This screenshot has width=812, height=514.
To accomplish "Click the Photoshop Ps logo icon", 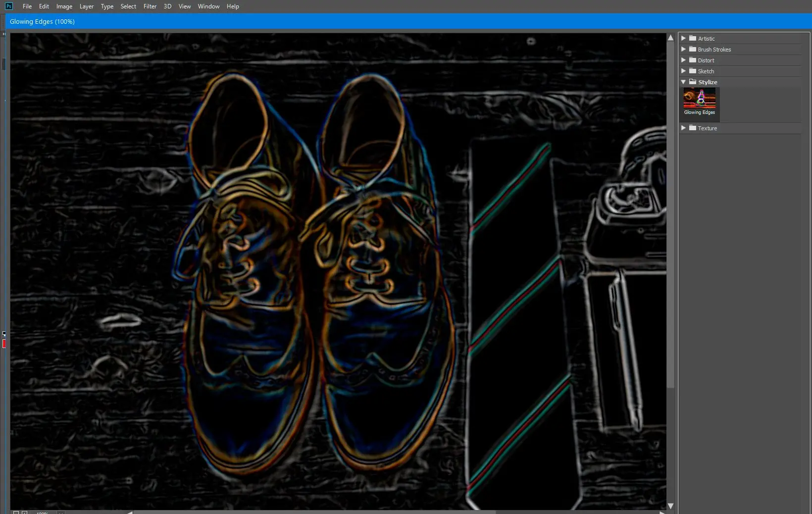I will pos(8,6).
